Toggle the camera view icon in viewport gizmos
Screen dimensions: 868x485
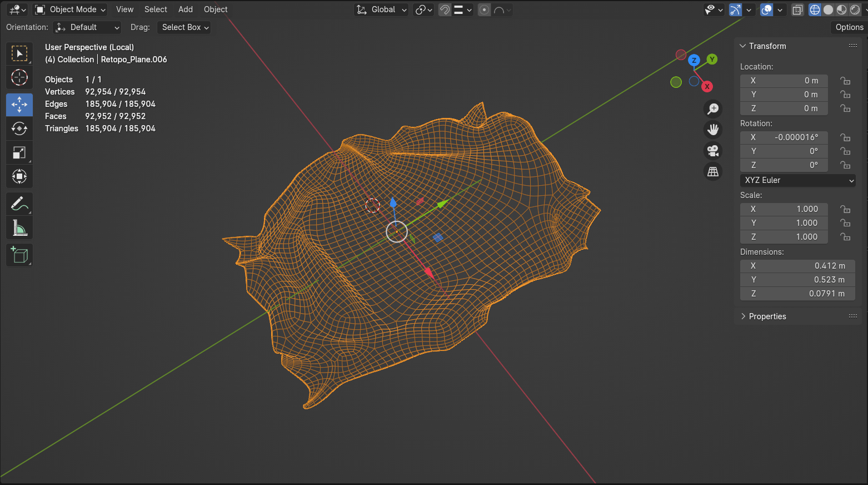click(713, 151)
